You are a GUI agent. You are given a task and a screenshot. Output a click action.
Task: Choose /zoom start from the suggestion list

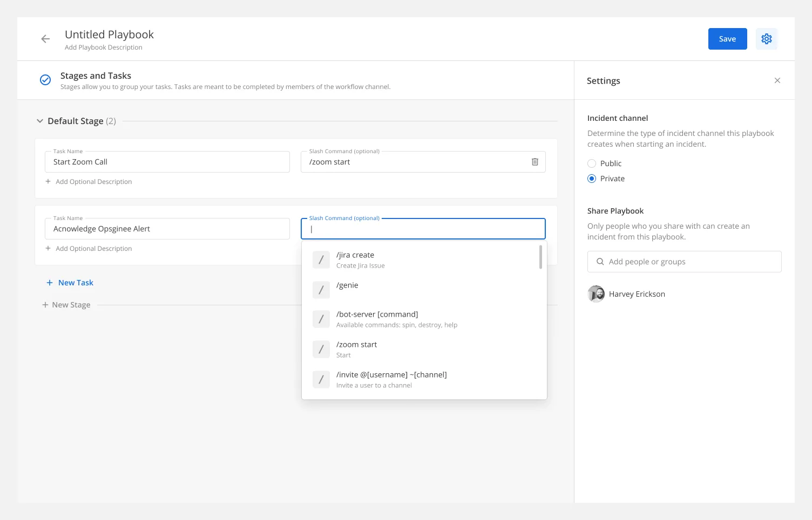(424, 350)
